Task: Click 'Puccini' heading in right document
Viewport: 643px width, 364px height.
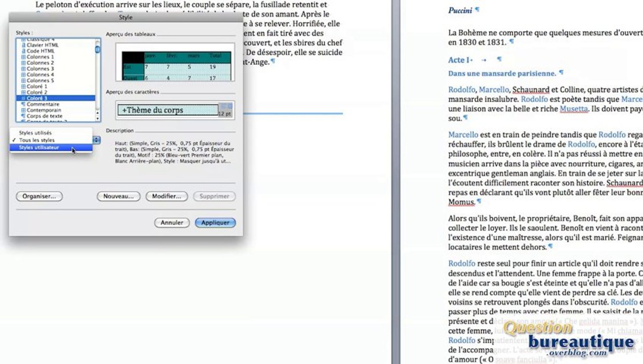Action: (460, 10)
